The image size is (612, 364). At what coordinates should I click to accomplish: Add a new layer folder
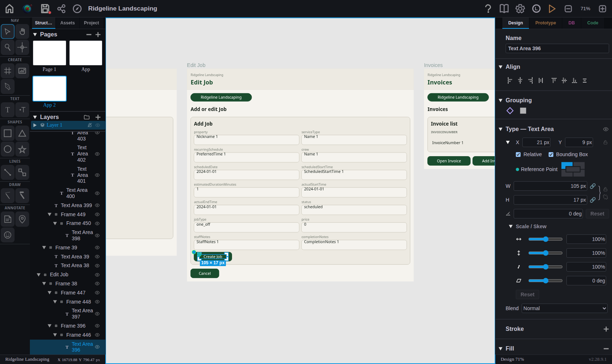(87, 117)
